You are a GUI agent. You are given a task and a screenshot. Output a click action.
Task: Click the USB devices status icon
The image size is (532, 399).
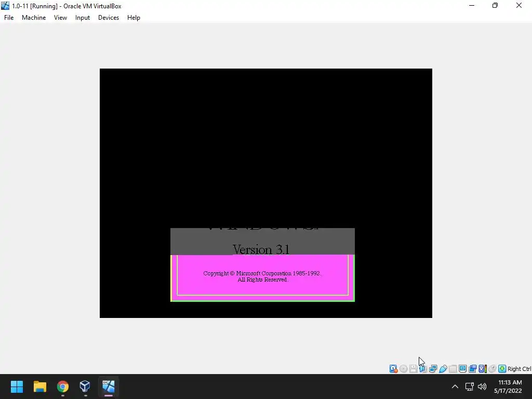click(x=443, y=368)
